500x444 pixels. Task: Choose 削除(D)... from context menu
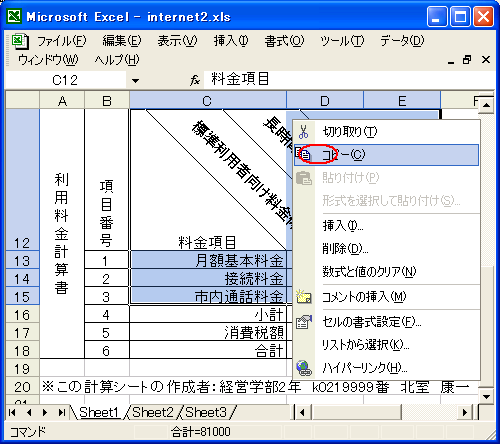point(345,249)
